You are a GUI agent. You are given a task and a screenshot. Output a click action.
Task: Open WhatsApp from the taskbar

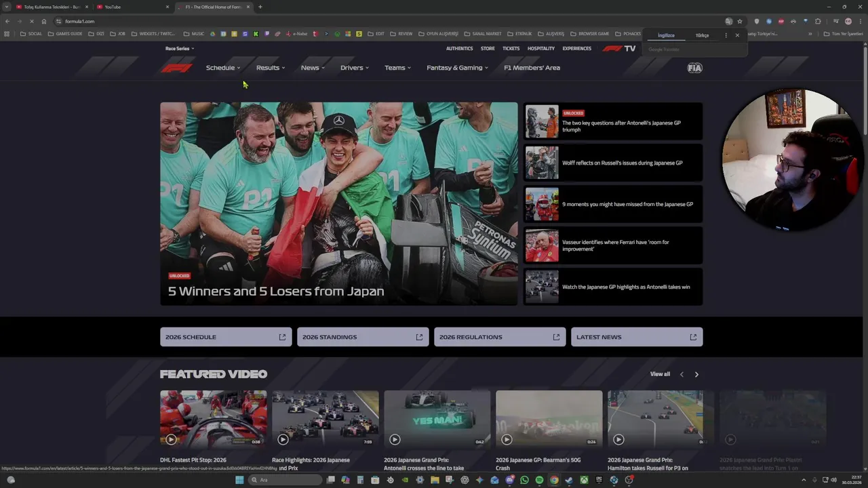point(524,480)
